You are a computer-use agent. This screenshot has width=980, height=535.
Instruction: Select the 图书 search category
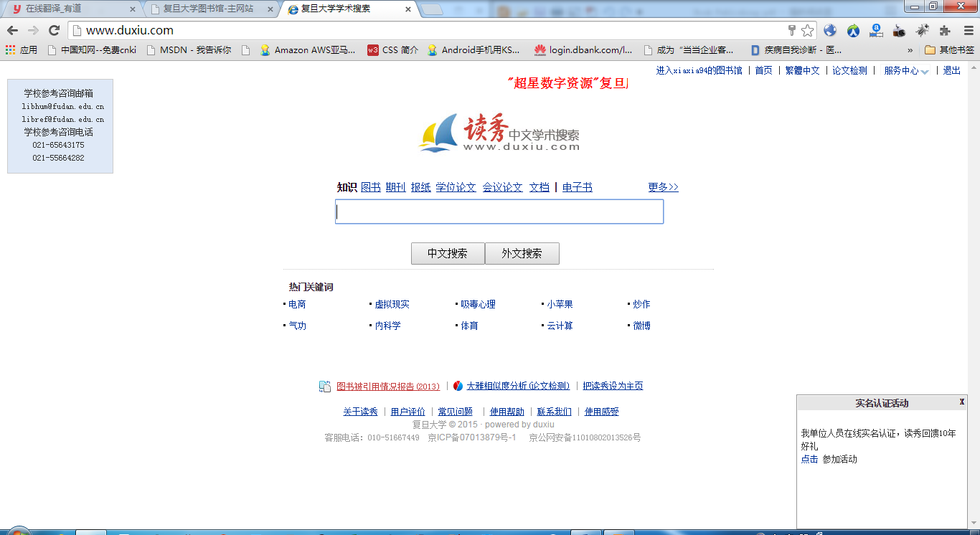[371, 187]
